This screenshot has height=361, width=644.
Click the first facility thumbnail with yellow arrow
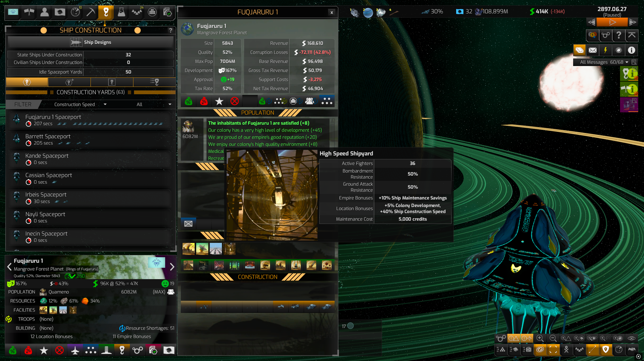coord(188,249)
